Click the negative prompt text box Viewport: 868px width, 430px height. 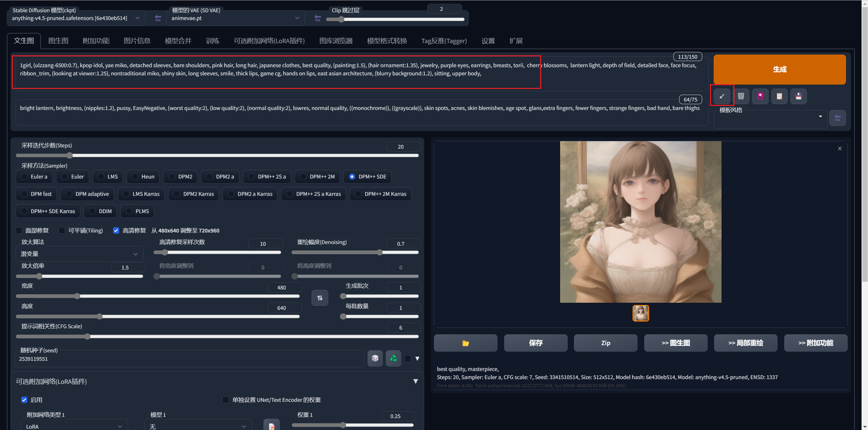(362, 112)
